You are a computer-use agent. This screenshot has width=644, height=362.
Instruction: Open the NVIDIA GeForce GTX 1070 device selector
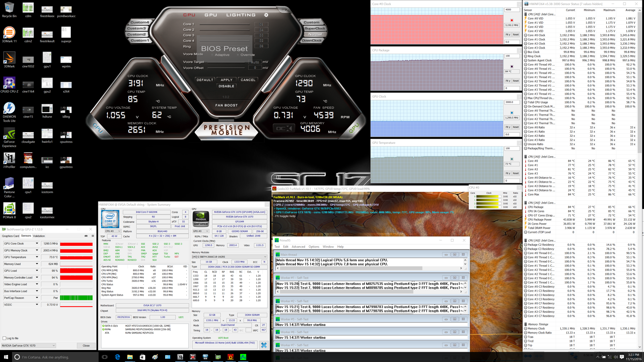tap(29, 346)
